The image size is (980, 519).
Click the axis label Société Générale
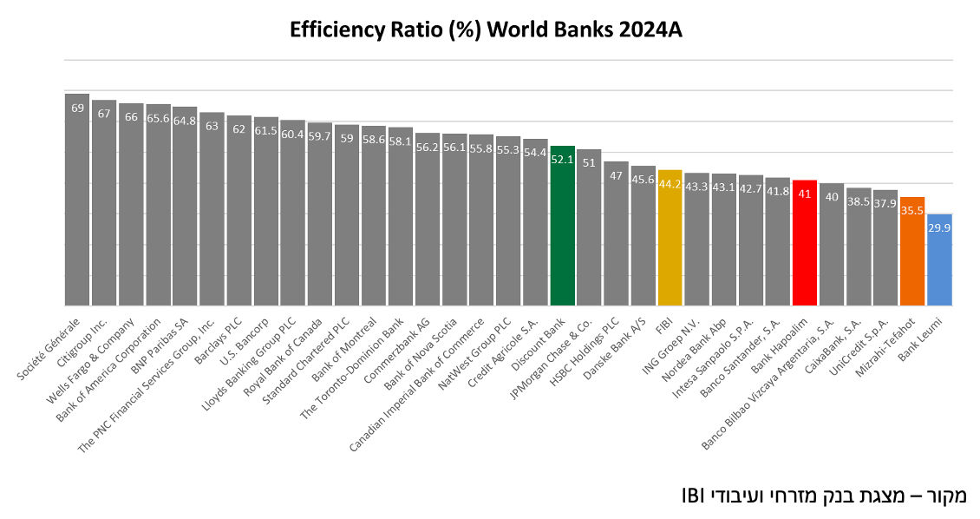tap(49, 349)
